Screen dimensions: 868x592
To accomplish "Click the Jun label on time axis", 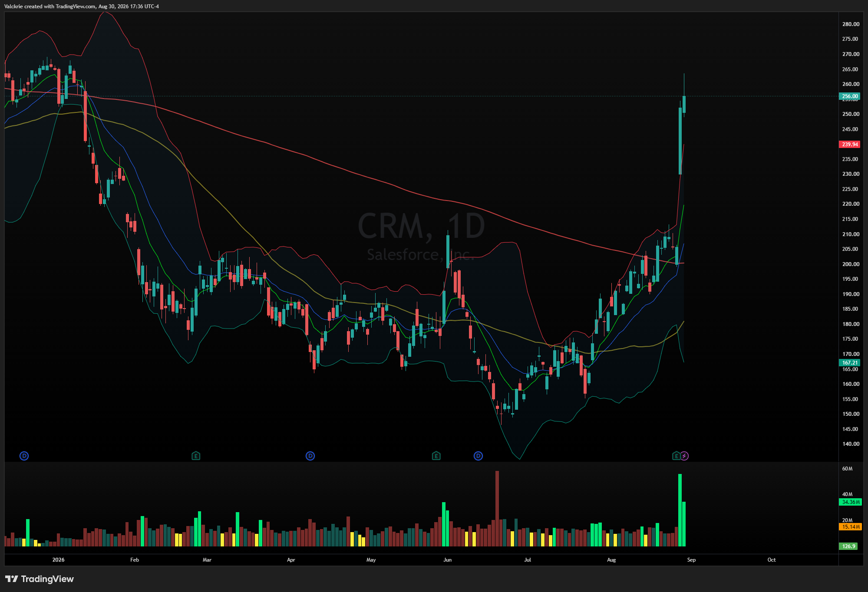I will pyautogui.click(x=447, y=560).
